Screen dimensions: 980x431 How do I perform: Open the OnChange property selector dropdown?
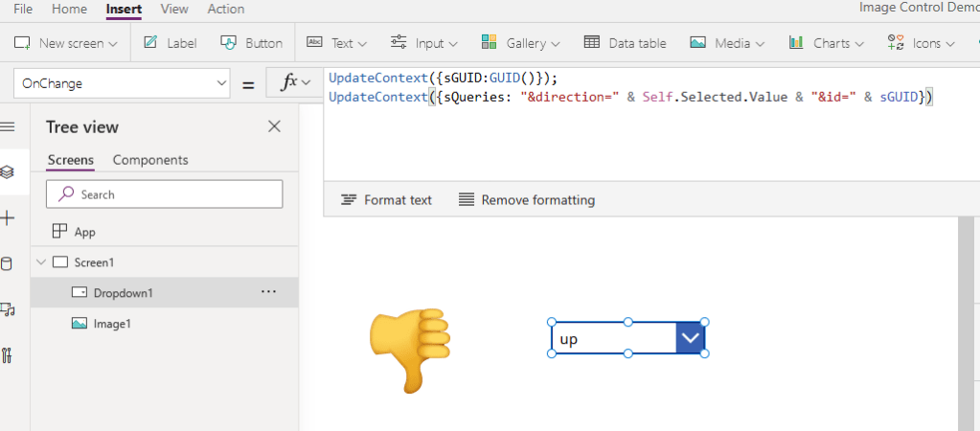(122, 83)
